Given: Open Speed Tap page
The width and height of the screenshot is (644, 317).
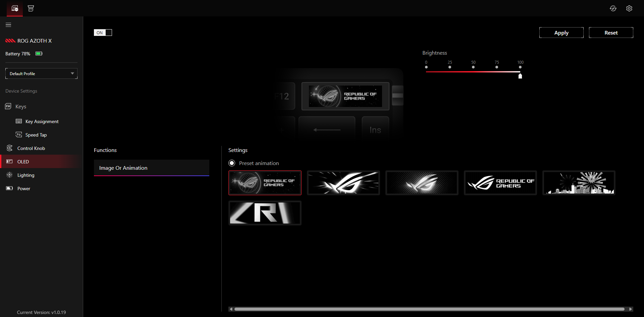Looking at the screenshot, I should (x=36, y=135).
